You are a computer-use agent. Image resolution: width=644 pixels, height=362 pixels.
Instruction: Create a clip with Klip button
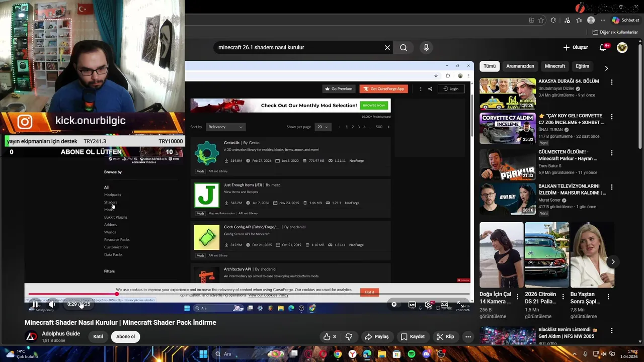445,337
